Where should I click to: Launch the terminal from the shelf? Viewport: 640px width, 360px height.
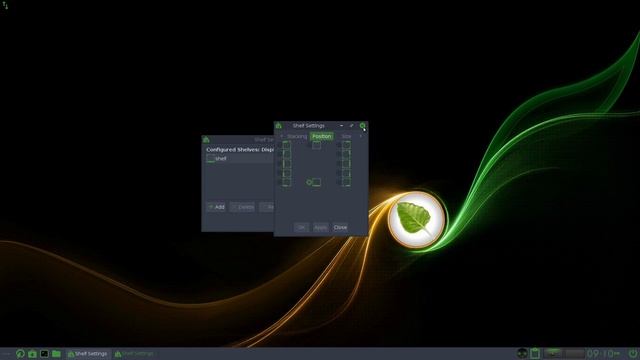pyautogui.click(x=44, y=353)
